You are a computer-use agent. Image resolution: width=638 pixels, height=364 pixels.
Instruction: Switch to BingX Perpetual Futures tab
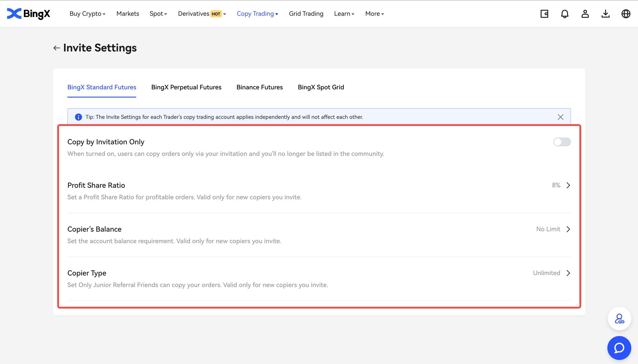point(186,87)
